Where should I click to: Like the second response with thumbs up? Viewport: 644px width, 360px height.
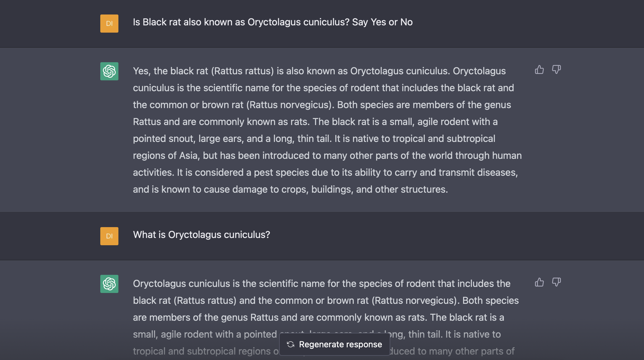pyautogui.click(x=539, y=282)
